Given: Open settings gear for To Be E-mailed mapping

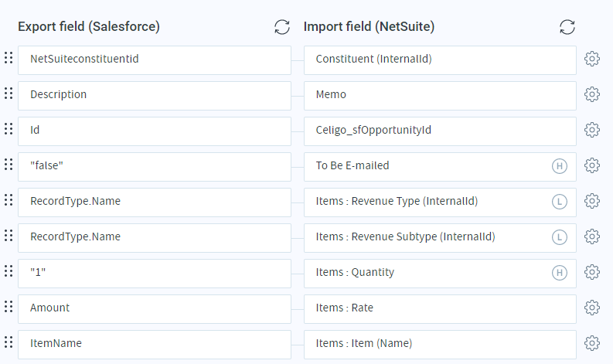Looking at the screenshot, I should pyautogui.click(x=592, y=165).
